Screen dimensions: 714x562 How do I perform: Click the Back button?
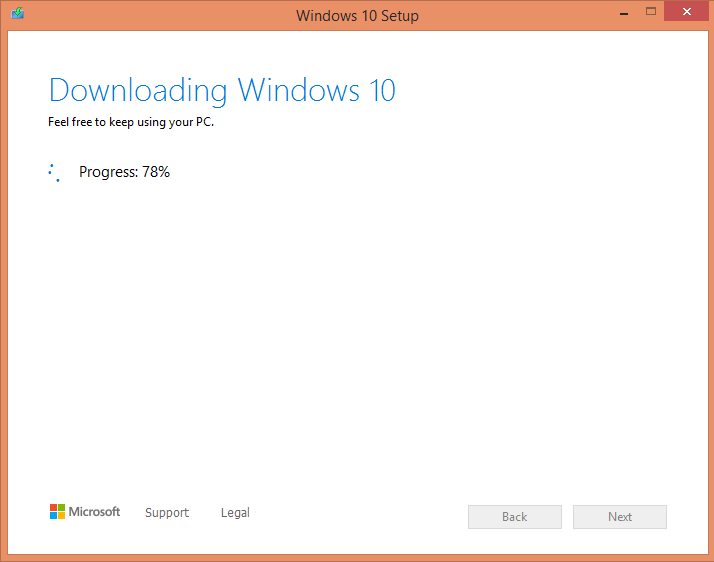515,517
